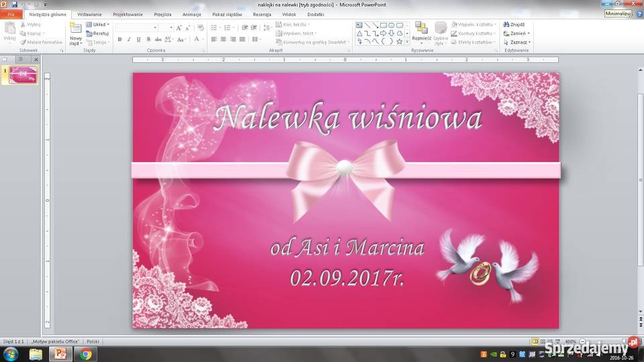Viewport: 644px width, 362px height.
Task: Switch to the Animacje ribbon tab
Action: [x=192, y=14]
